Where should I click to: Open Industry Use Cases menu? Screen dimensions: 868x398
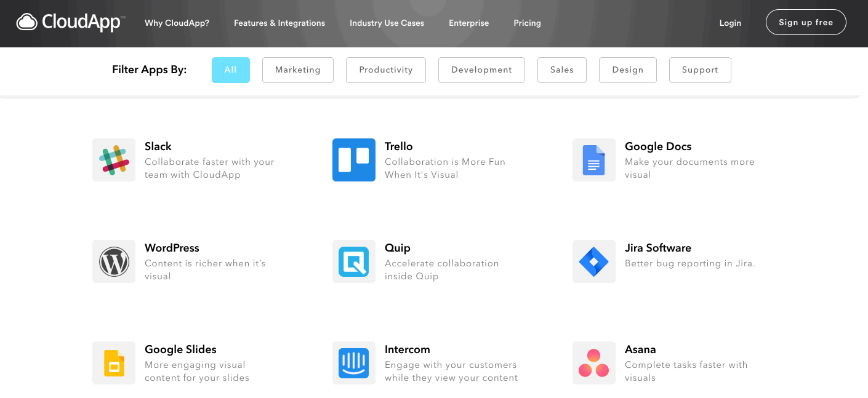click(x=387, y=23)
